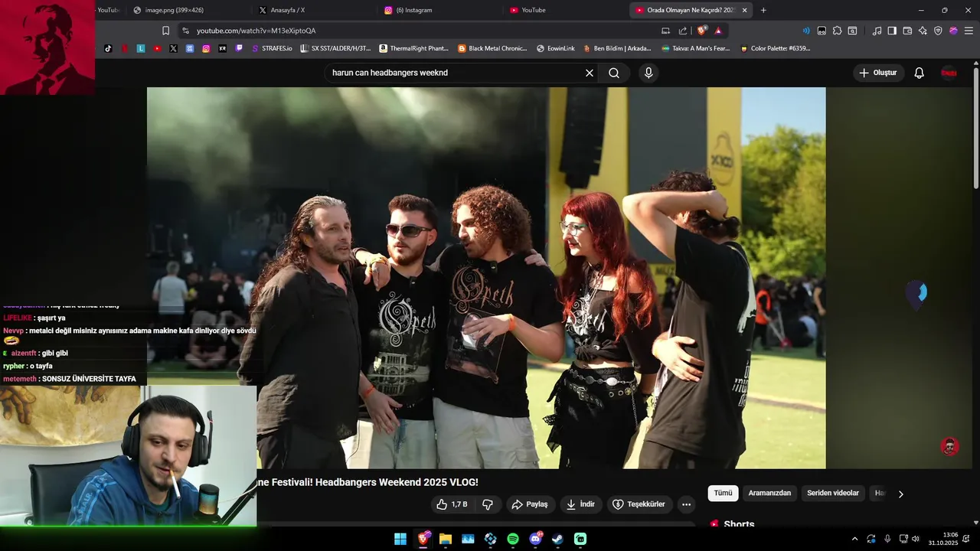The width and height of the screenshot is (980, 551).
Task: Click the share-page icon in address bar
Action: click(683, 31)
